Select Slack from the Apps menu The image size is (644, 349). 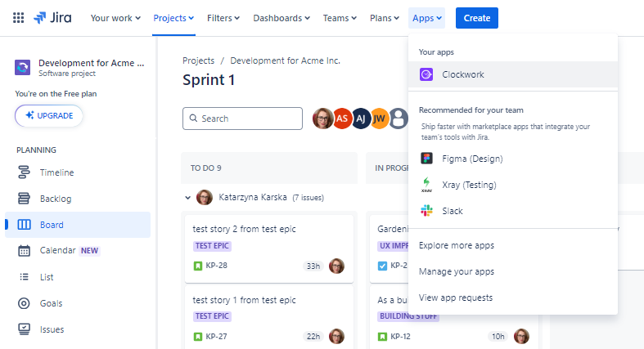click(x=513, y=211)
